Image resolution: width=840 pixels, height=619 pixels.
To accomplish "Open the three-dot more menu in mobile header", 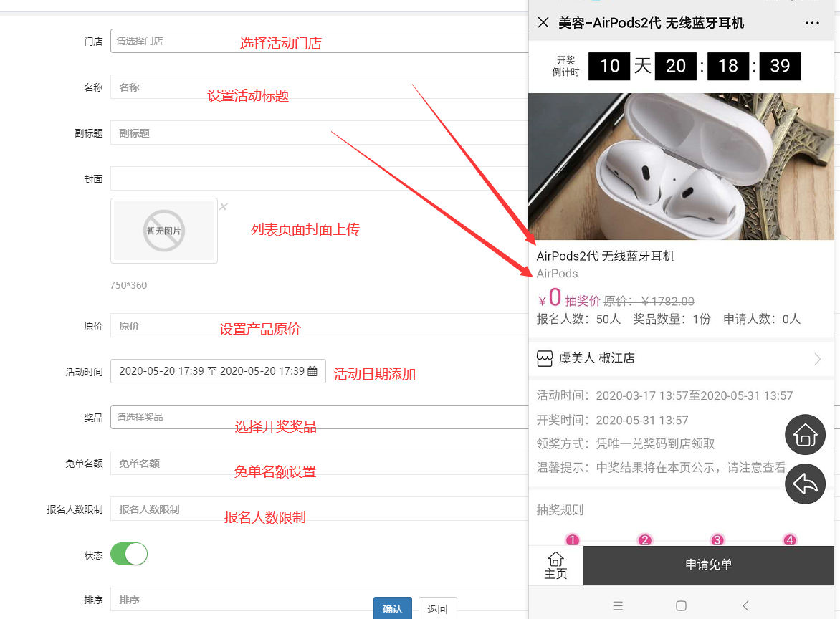I will click(812, 23).
